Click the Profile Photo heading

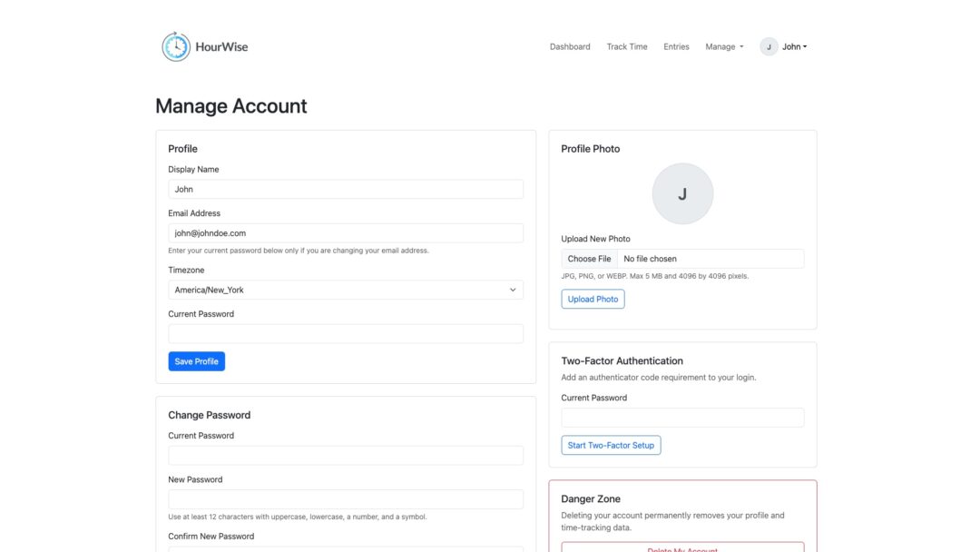click(x=590, y=149)
